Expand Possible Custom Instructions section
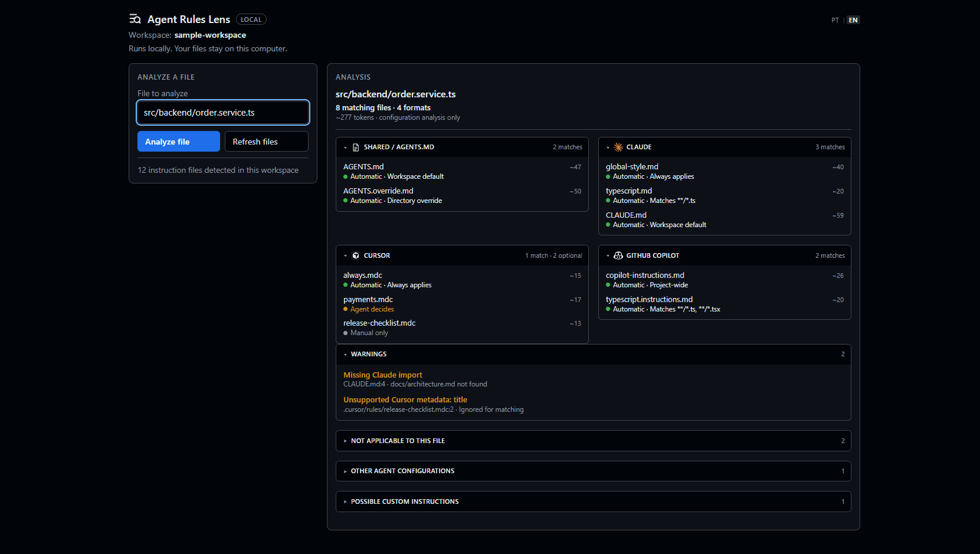The height and width of the screenshot is (554, 980). pos(593,501)
